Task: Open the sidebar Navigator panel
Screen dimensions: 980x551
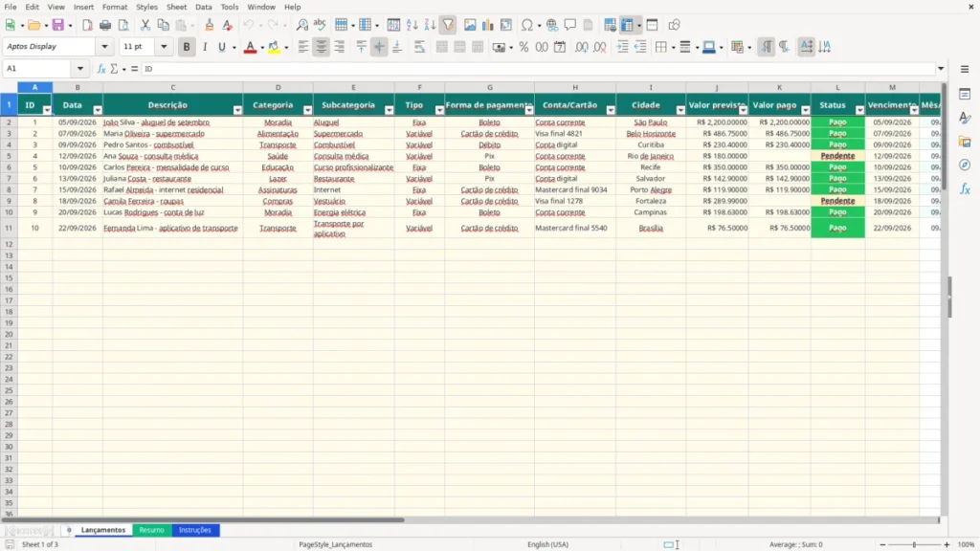Action: [965, 165]
